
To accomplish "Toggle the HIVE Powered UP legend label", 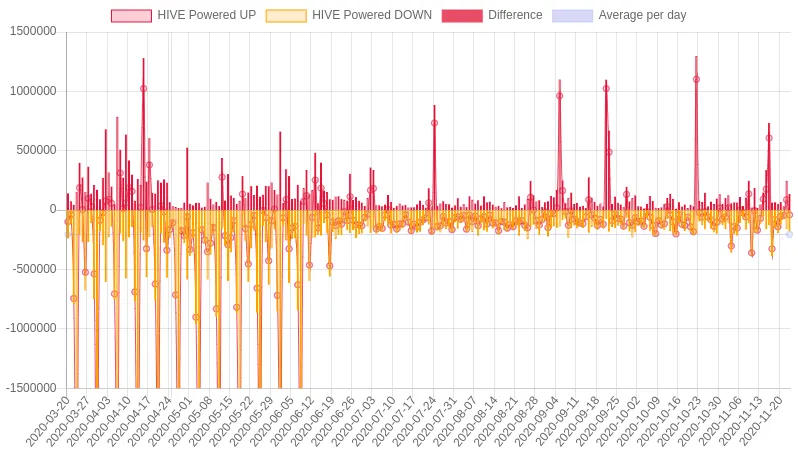I will (206, 15).
